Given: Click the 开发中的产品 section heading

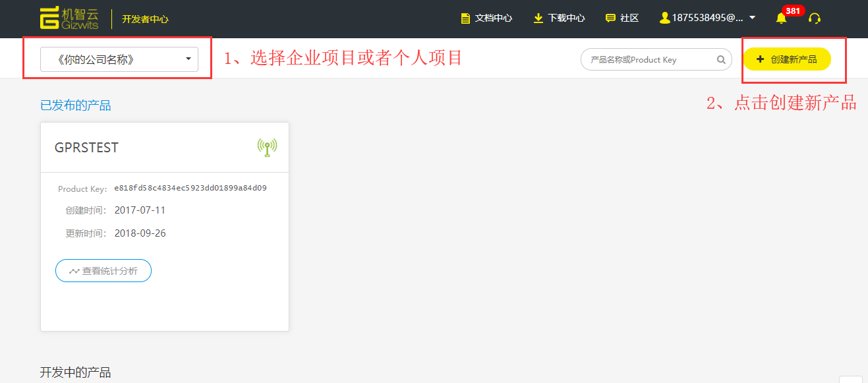Looking at the screenshot, I should pyautogui.click(x=75, y=372).
